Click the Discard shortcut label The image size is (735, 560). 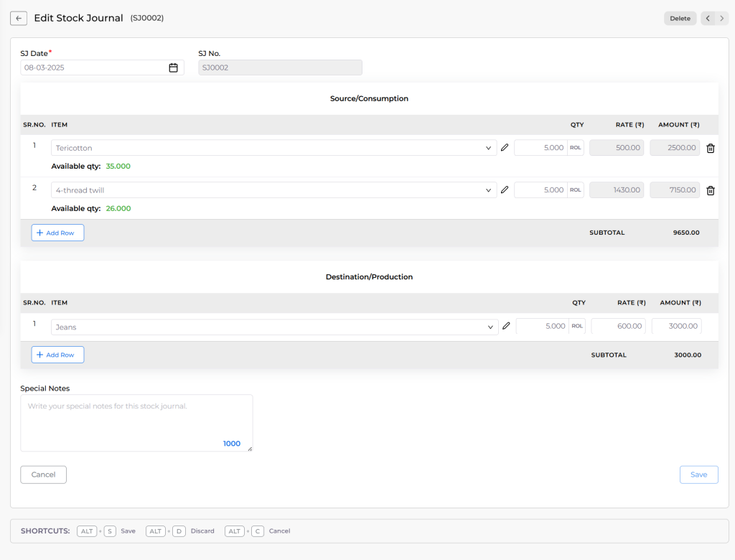point(202,531)
